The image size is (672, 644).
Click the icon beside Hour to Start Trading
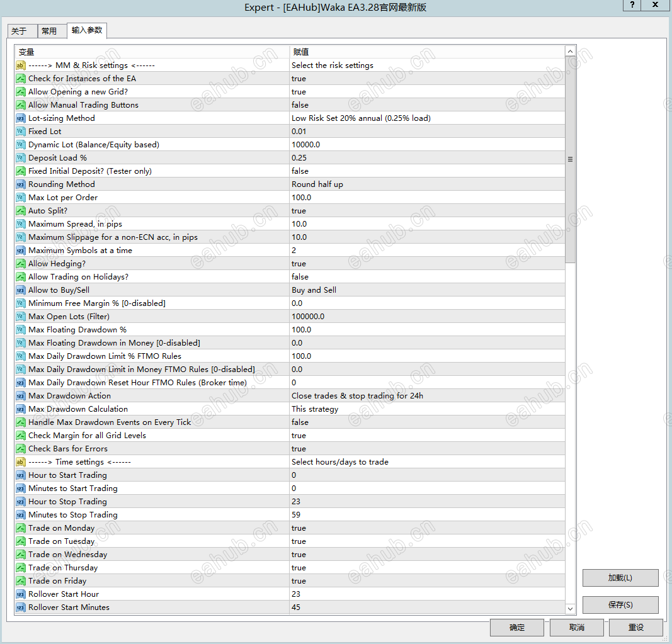21,475
